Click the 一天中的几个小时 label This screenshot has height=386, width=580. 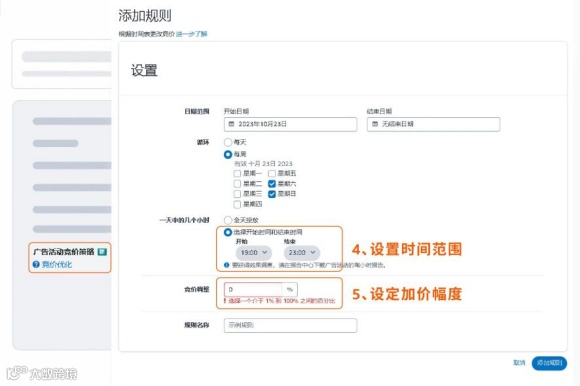(x=184, y=220)
